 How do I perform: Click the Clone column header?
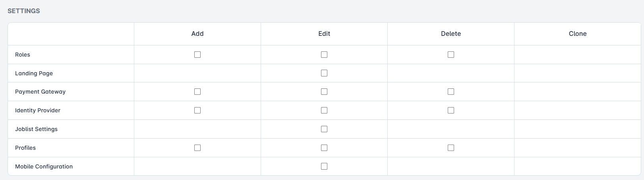click(x=578, y=34)
